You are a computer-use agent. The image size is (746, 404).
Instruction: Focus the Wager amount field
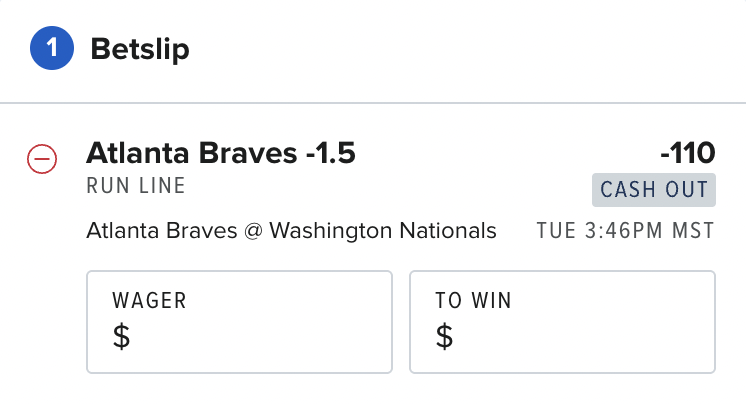point(239,322)
